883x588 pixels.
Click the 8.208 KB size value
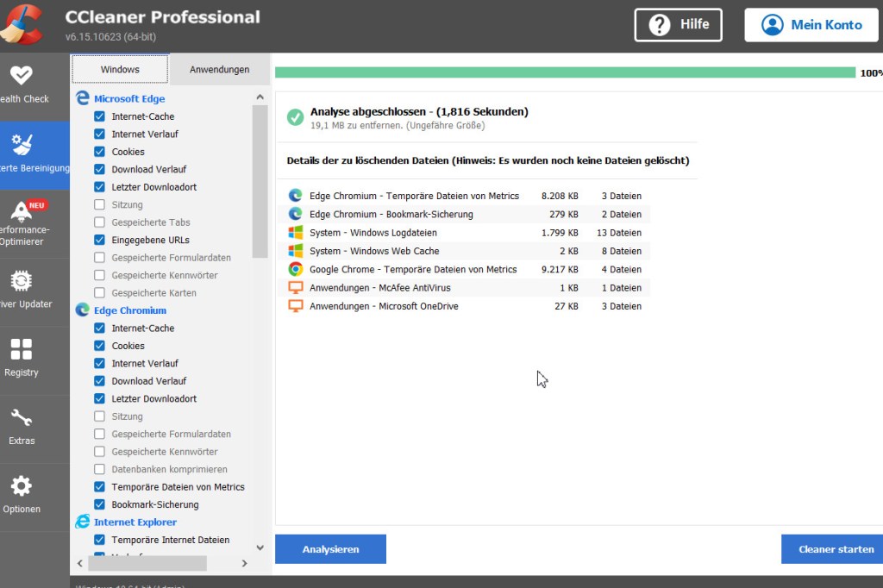pos(560,196)
